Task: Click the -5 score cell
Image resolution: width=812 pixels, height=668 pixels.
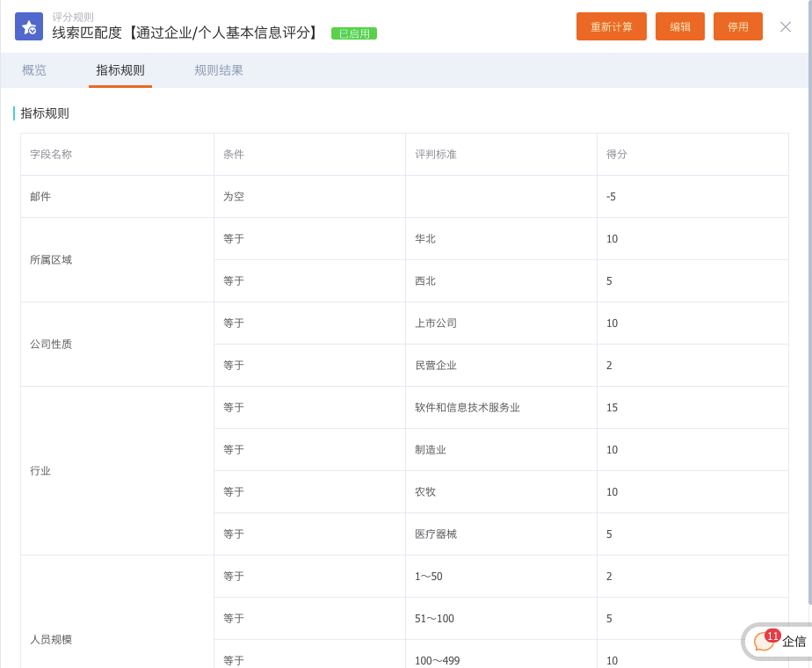Action: tap(692, 196)
